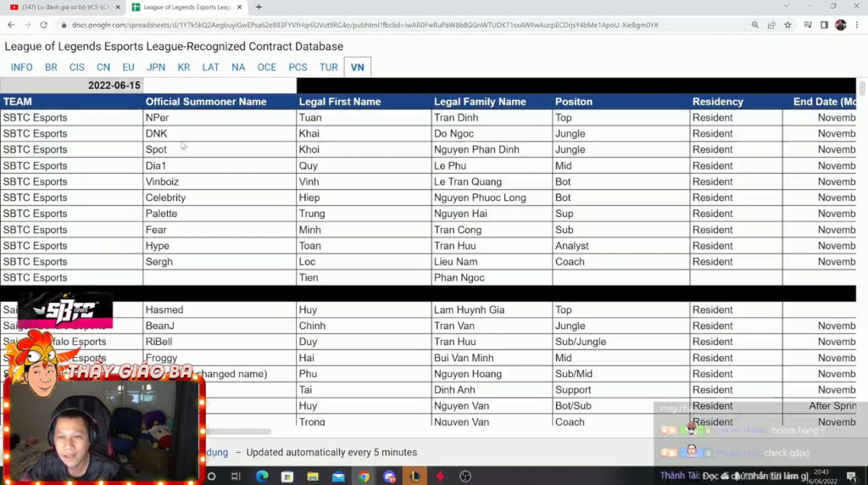Viewport: 868px width, 485px height.
Task: Select the Celebrity summoner cell
Action: (x=220, y=198)
